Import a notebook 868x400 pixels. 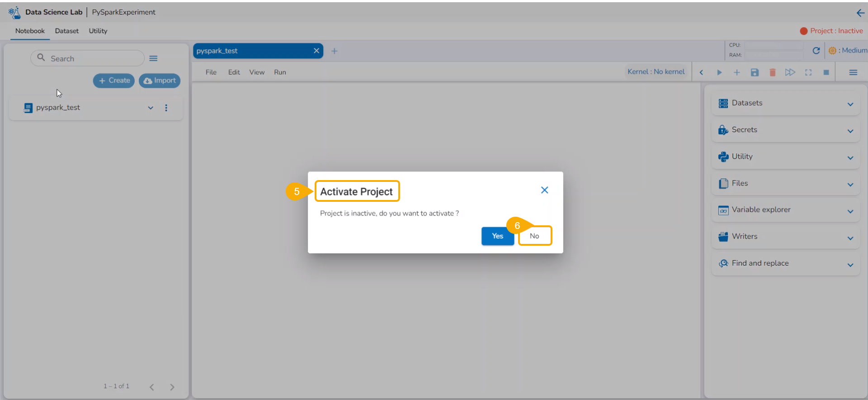tap(160, 81)
